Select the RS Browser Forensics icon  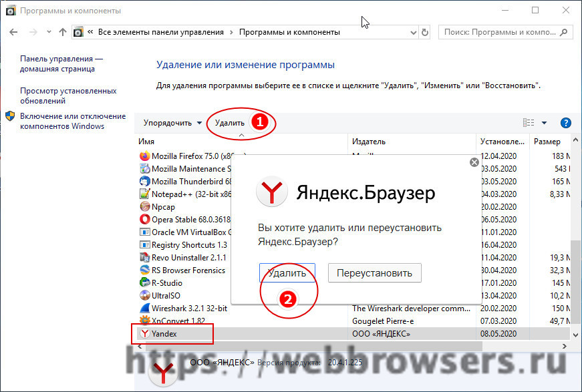pos(144,270)
